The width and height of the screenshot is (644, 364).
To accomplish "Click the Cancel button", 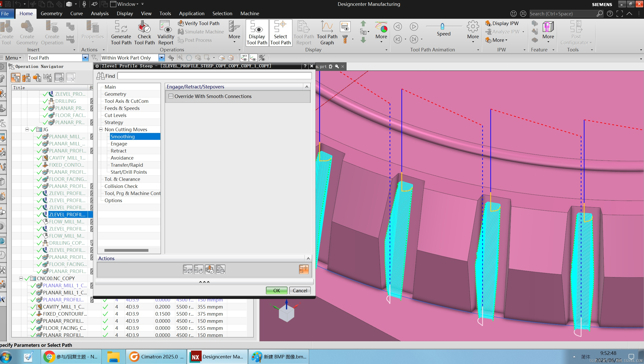I will (x=300, y=291).
